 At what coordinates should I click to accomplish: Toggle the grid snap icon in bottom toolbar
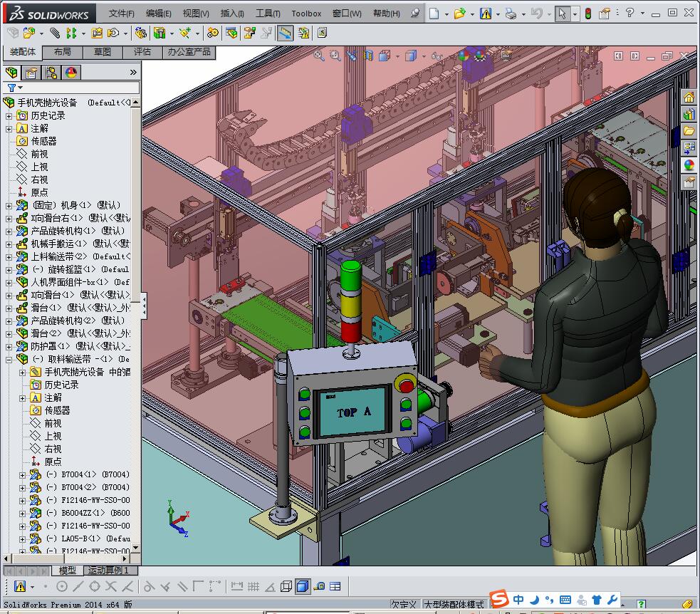point(254,586)
